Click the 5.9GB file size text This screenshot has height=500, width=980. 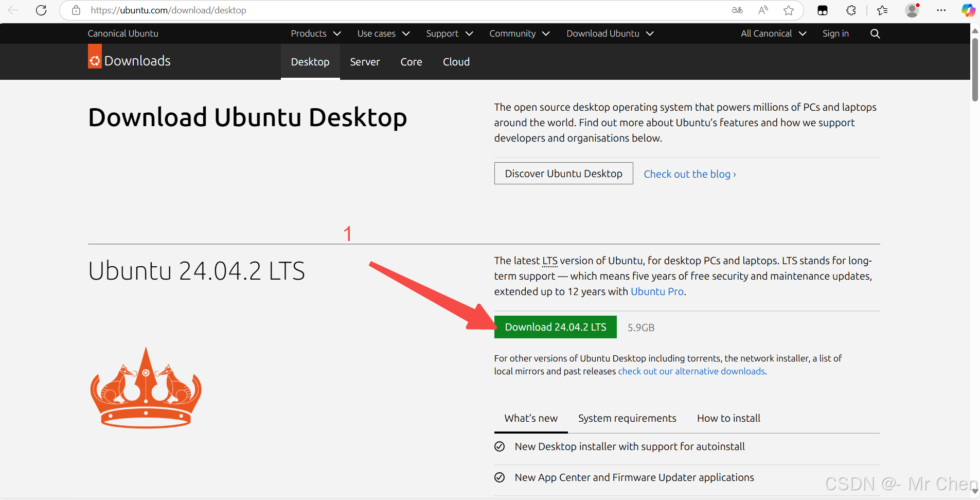click(641, 327)
